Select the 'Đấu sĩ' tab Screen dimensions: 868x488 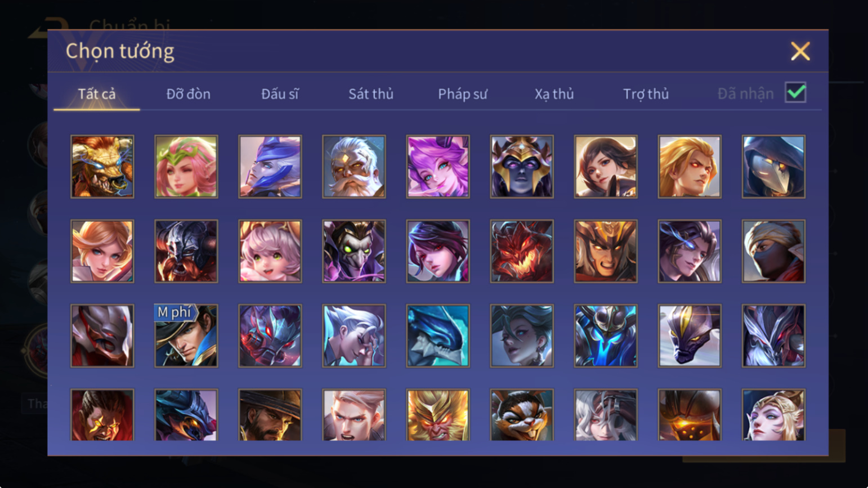click(280, 94)
